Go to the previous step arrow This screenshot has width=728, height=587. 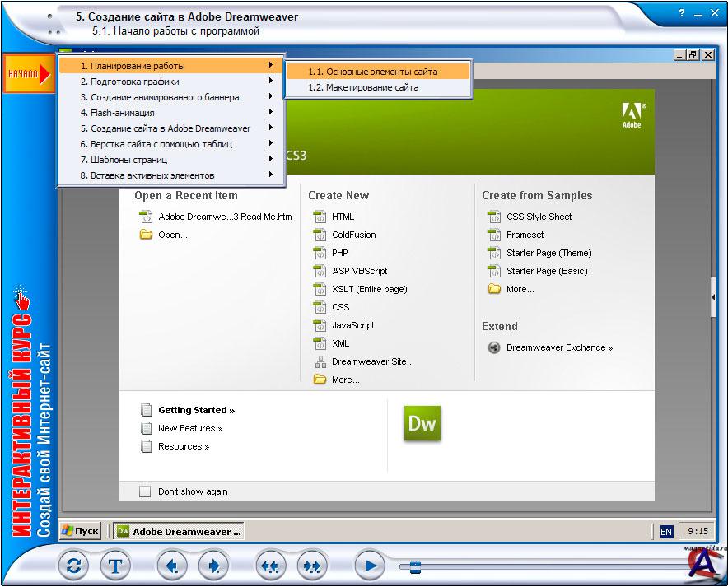[x=172, y=566]
